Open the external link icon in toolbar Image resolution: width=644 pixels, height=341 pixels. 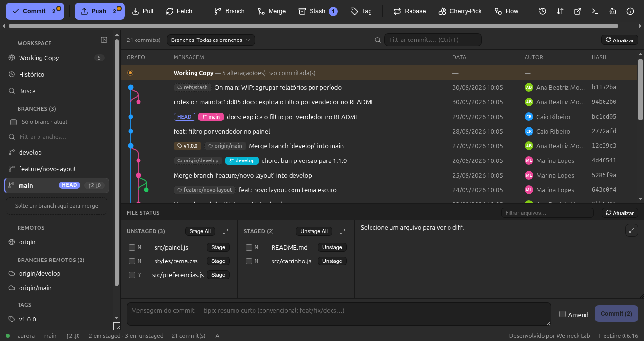578,11
